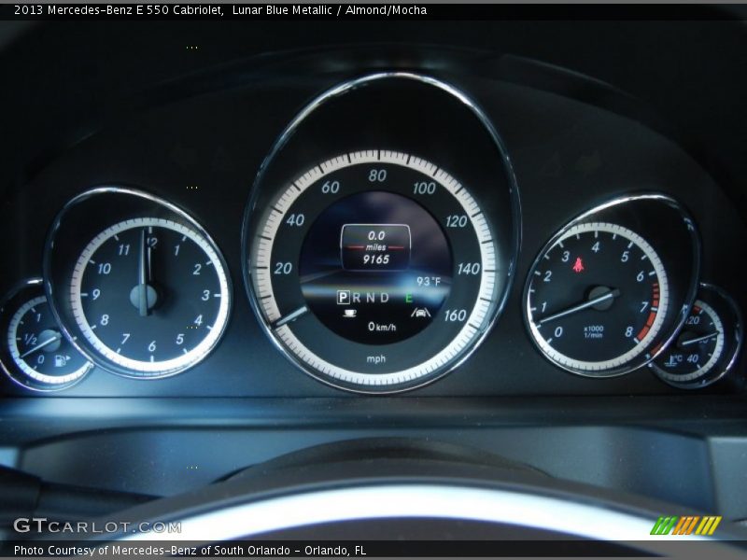Click the red seatbelt warning icon
This screenshot has width=747, height=560.
(578, 265)
